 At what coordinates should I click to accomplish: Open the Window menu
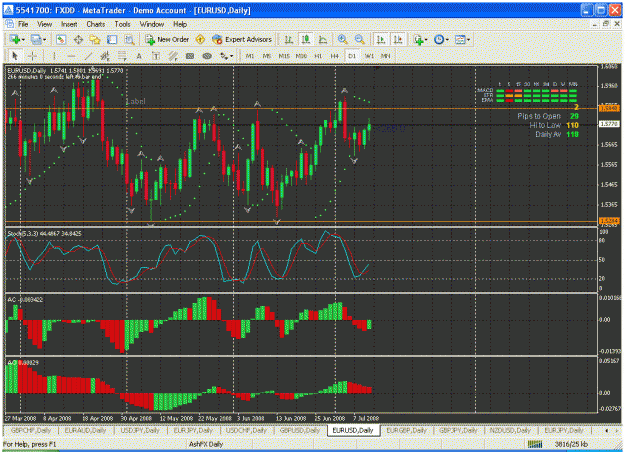152,24
